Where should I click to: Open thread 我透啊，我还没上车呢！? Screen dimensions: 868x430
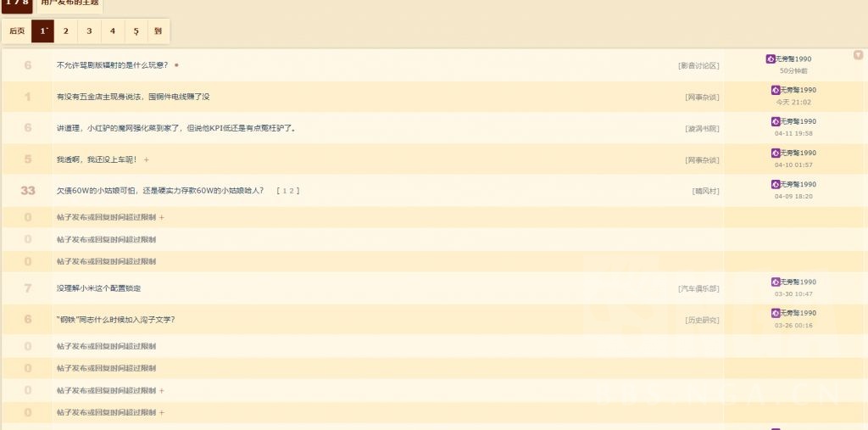(97, 159)
